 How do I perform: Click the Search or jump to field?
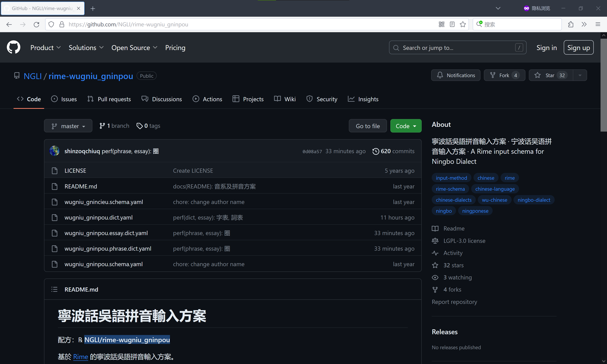point(457,48)
